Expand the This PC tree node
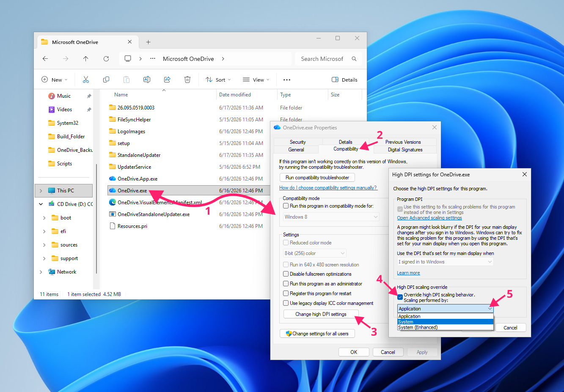Screen dimensions: 564x392 41,191
